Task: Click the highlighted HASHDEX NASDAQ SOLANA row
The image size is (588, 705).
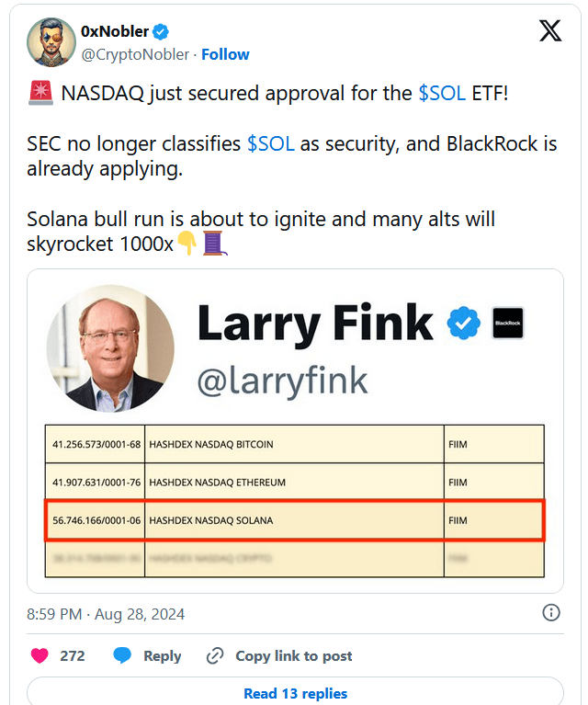Action: 294,520
